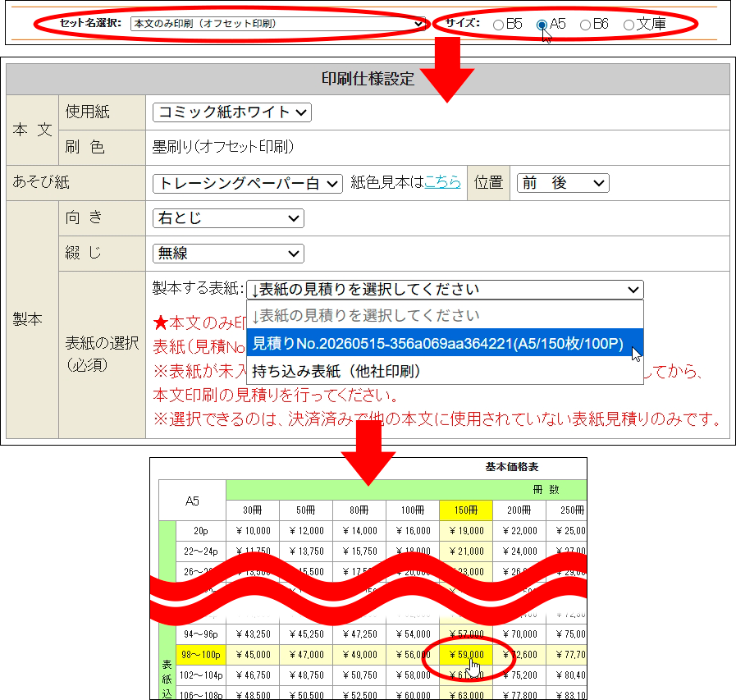Click ¥19,000 cell for 150冊 20p
Image resolution: width=736 pixels, height=700 pixels.
(x=466, y=530)
